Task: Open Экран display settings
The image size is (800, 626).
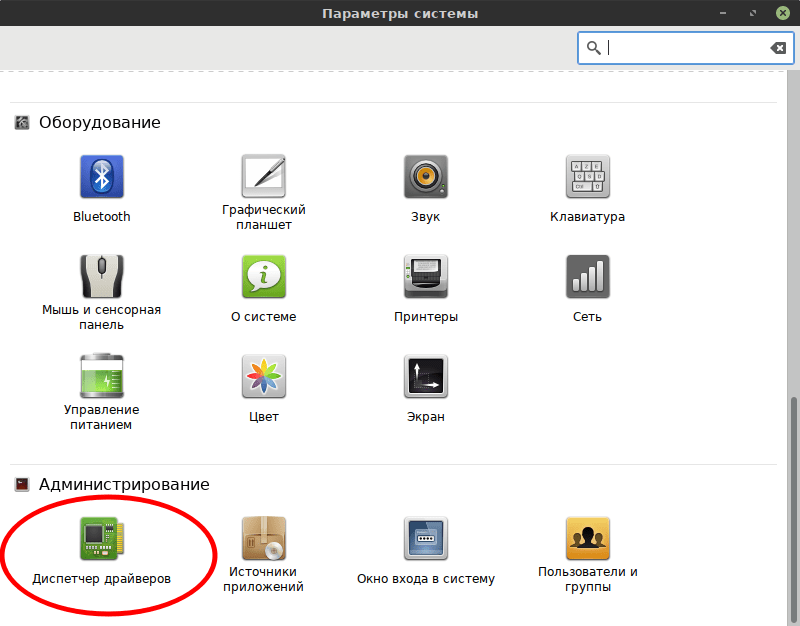Action: 425,378
